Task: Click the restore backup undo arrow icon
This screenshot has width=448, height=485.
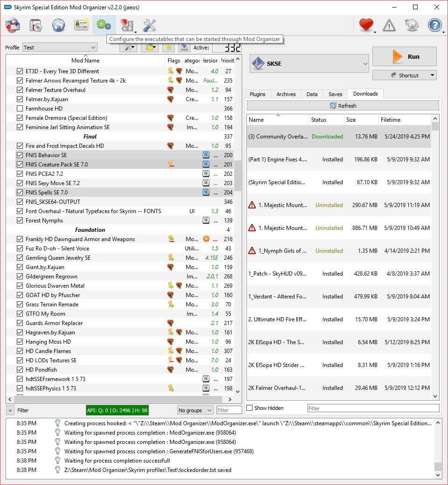Action: (168, 47)
